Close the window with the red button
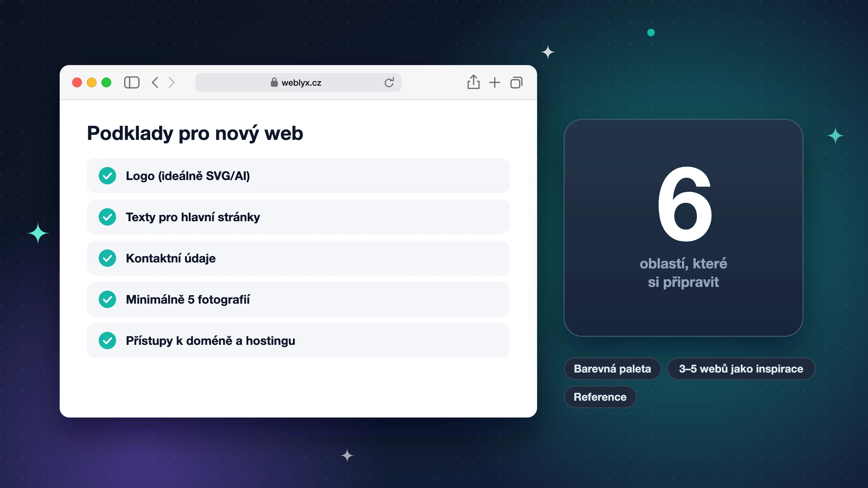Viewport: 868px width, 488px height. [77, 82]
